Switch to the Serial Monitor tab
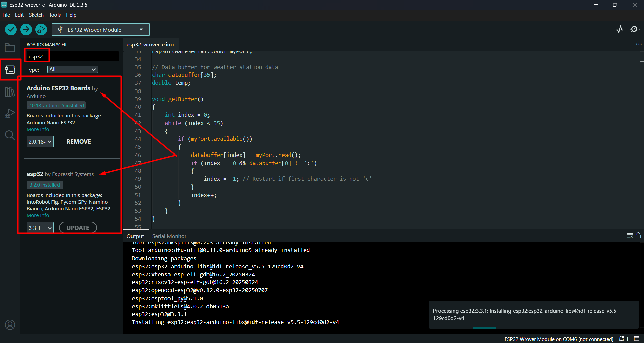The height and width of the screenshot is (343, 644). (169, 236)
